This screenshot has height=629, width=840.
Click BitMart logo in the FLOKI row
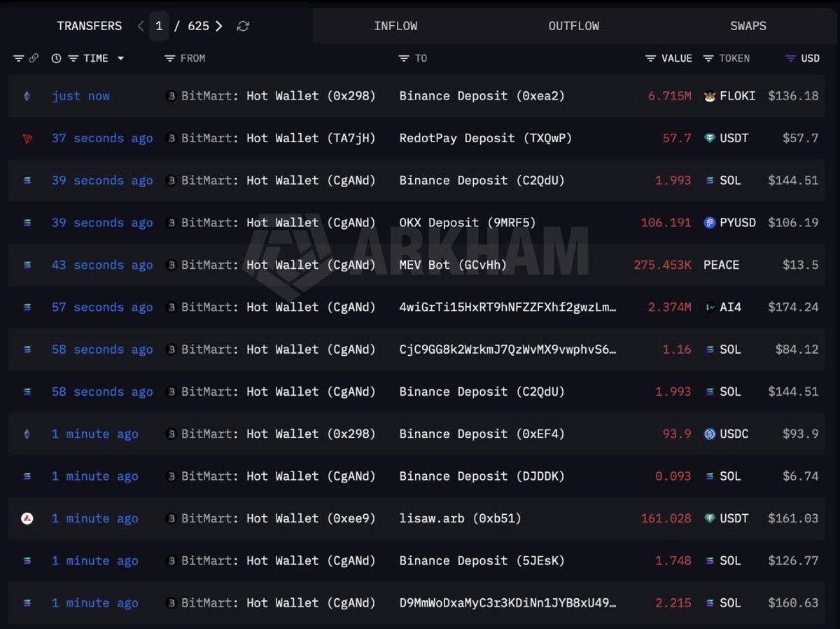pyautogui.click(x=171, y=96)
